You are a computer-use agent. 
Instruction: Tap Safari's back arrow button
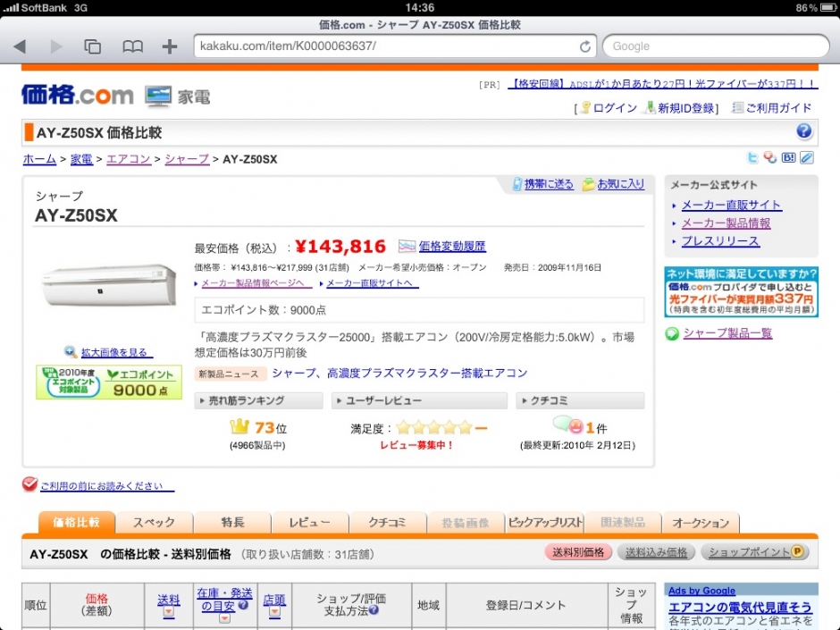(x=20, y=46)
